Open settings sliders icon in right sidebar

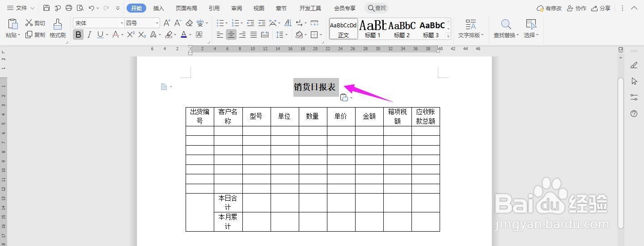pos(634,97)
